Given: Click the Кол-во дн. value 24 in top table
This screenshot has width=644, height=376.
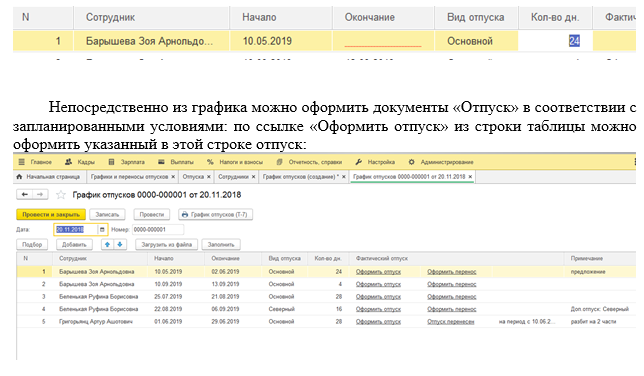Looking at the screenshot, I should 574,41.
